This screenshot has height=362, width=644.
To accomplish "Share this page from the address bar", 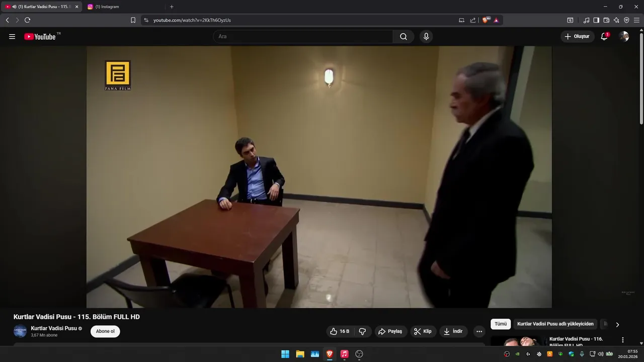I will click(473, 20).
